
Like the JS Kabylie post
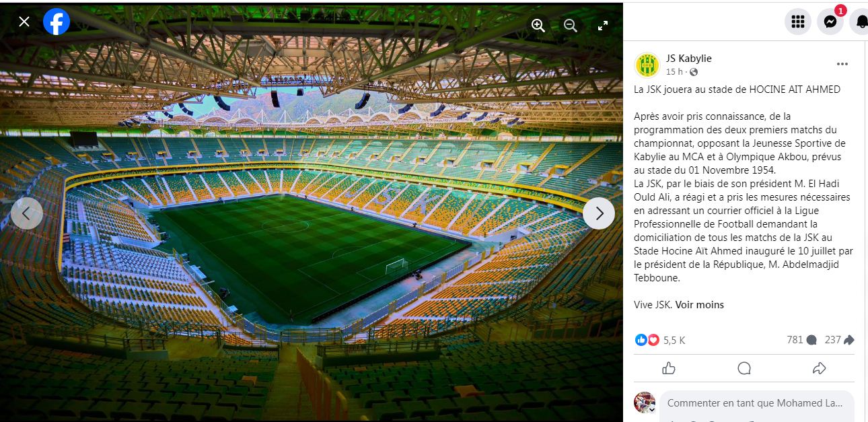click(669, 368)
